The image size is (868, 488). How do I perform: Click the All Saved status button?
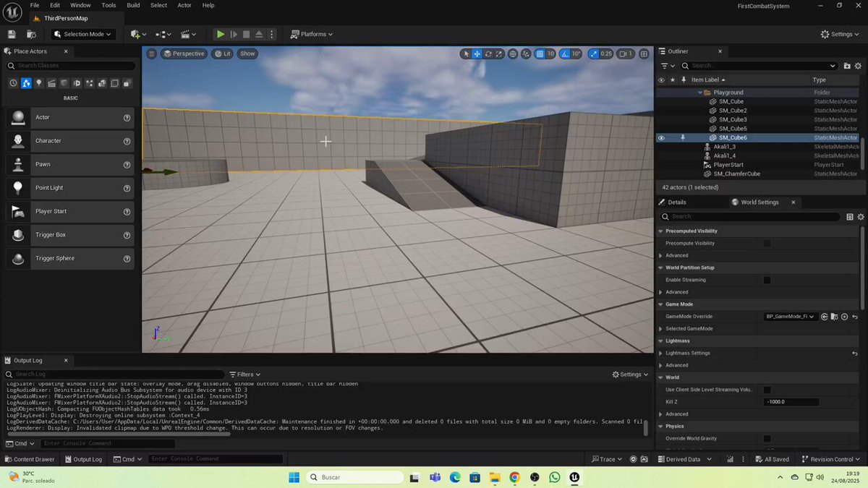(771, 459)
